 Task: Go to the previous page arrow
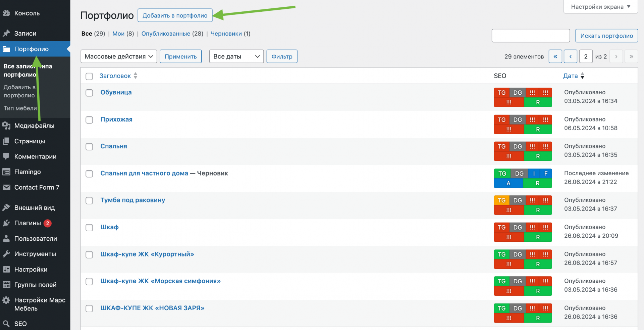coord(571,56)
